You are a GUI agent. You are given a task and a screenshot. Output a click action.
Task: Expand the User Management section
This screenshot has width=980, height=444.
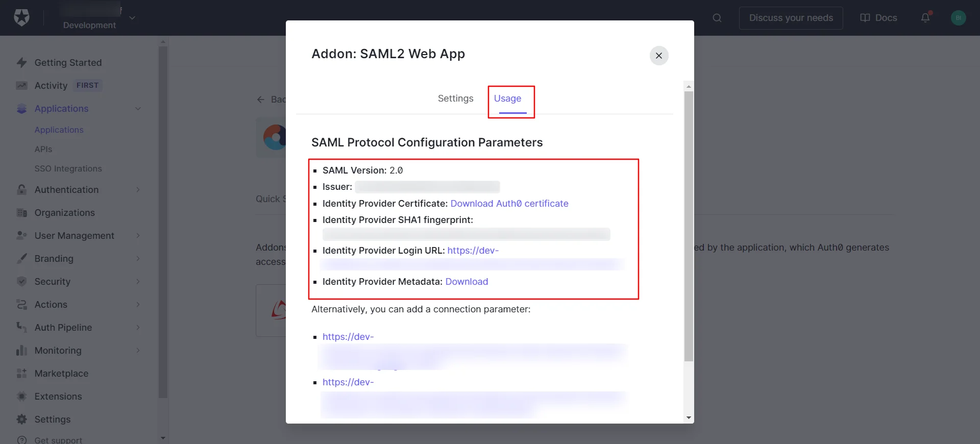138,236
